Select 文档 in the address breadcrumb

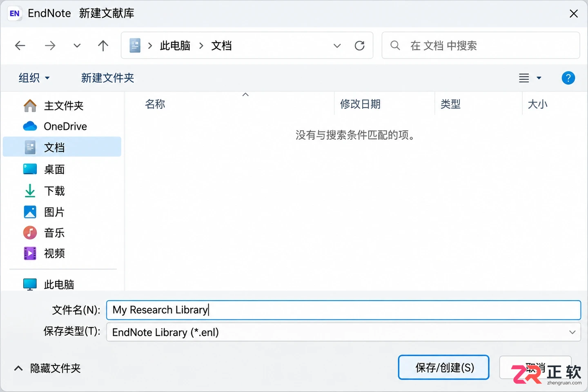click(221, 46)
